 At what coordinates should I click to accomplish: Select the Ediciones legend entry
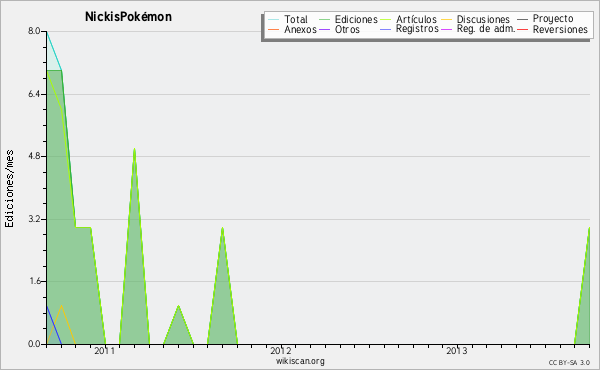tap(356, 19)
